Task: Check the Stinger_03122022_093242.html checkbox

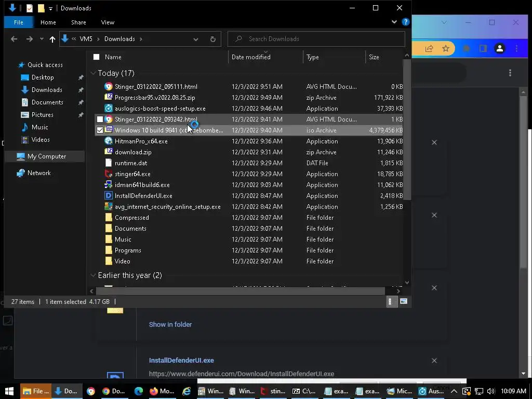Action: click(100, 119)
